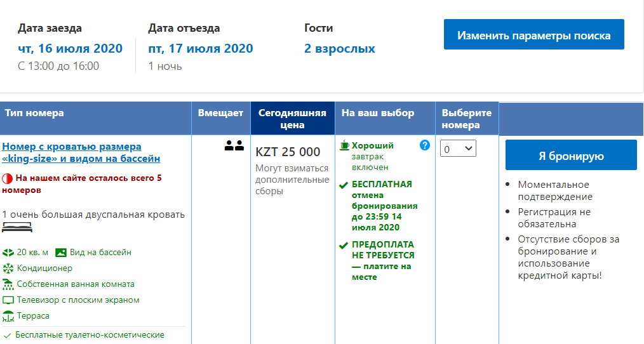Click the 20 sq. m room size icon
The image size is (644, 344).
click(8, 253)
